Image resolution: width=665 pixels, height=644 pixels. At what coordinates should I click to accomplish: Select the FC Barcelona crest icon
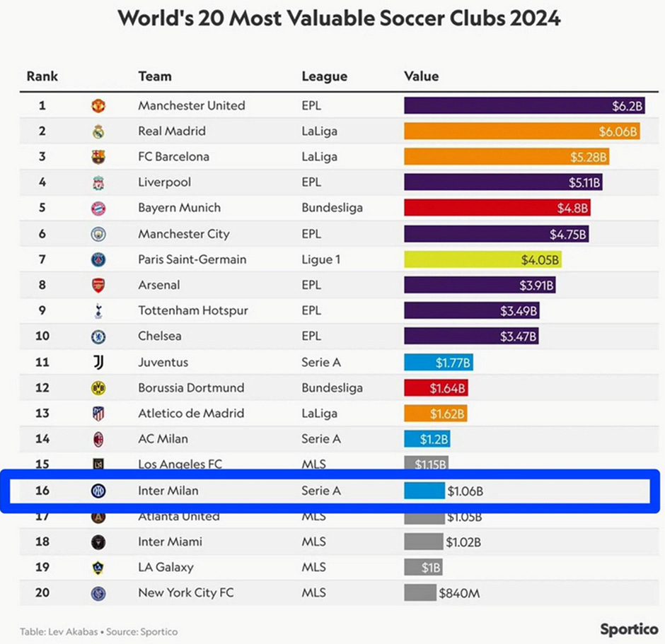[x=98, y=157]
